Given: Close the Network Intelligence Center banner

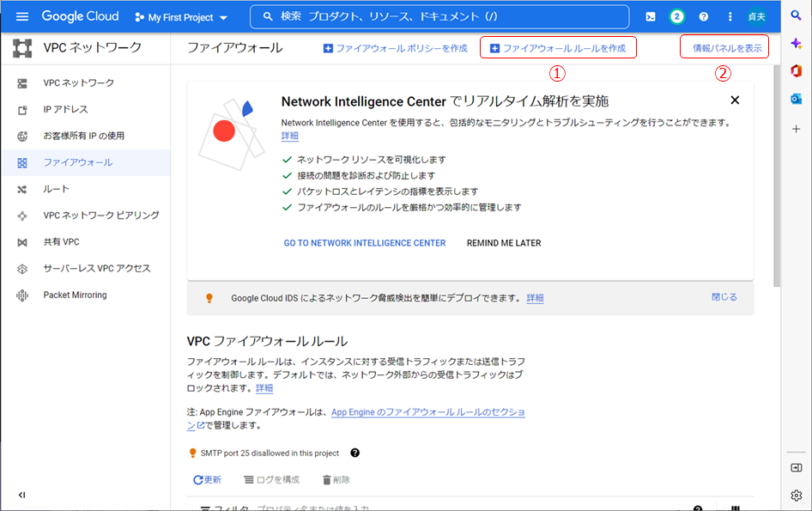Looking at the screenshot, I should click(x=735, y=100).
